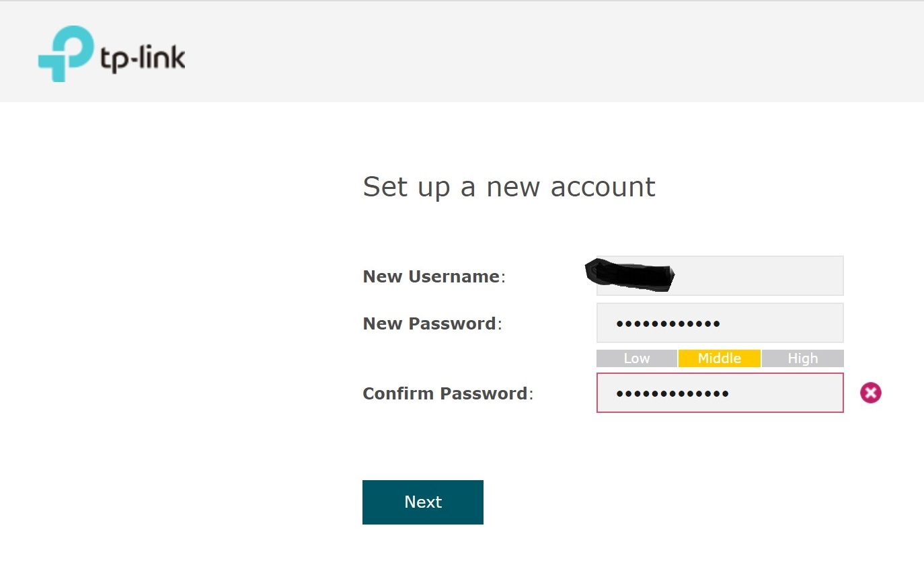The image size is (924, 579).
Task: Click the tp-link wordmark text
Action: (143, 59)
